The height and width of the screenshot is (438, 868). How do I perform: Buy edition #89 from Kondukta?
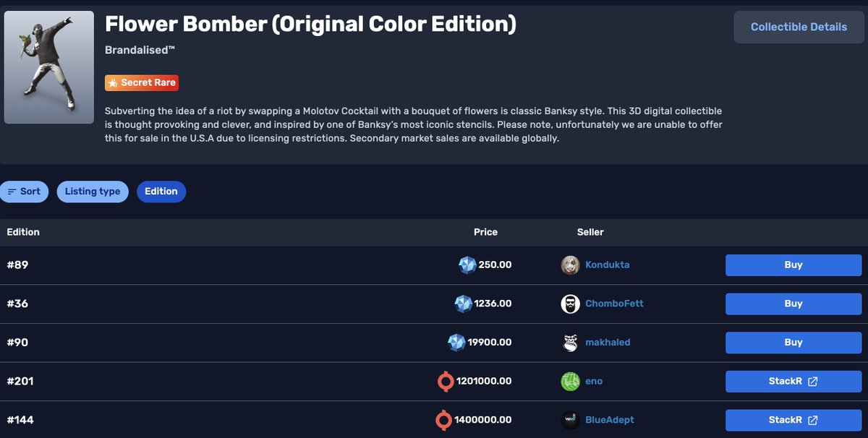click(x=793, y=265)
